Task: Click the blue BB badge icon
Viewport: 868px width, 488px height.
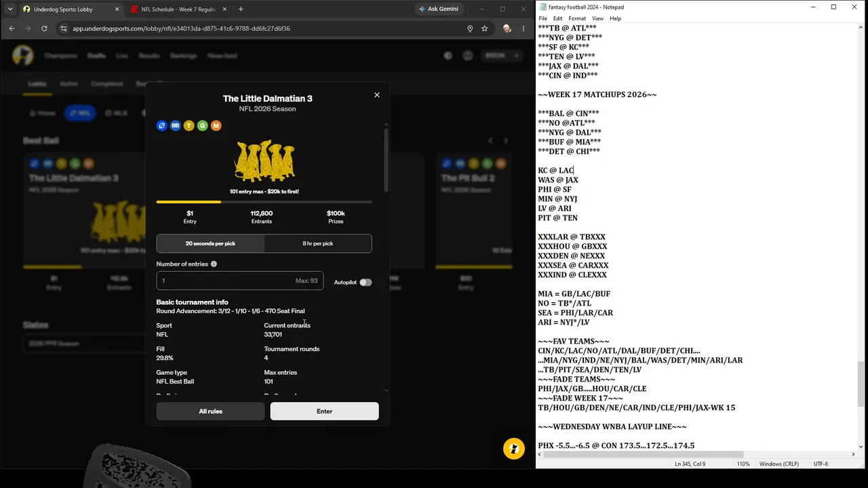Action: [176, 125]
